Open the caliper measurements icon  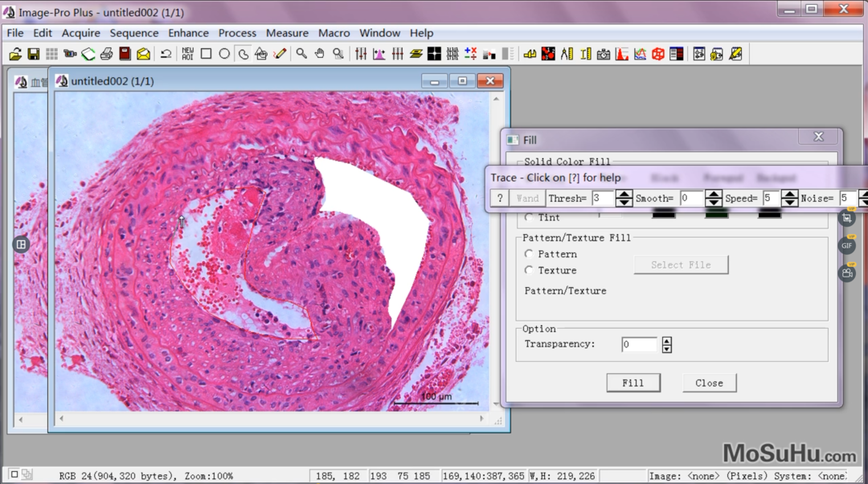pos(567,54)
